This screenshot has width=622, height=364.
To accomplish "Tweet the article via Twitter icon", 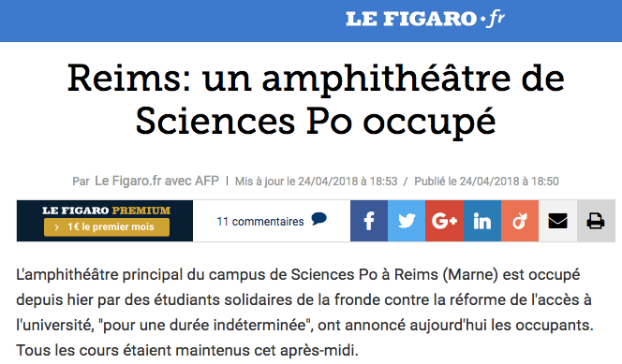I will coord(407,221).
